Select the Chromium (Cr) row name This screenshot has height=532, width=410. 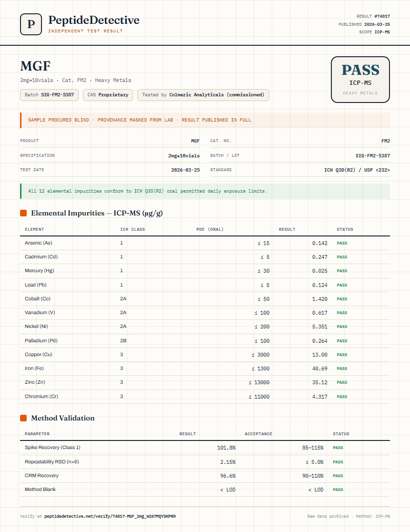41,396
